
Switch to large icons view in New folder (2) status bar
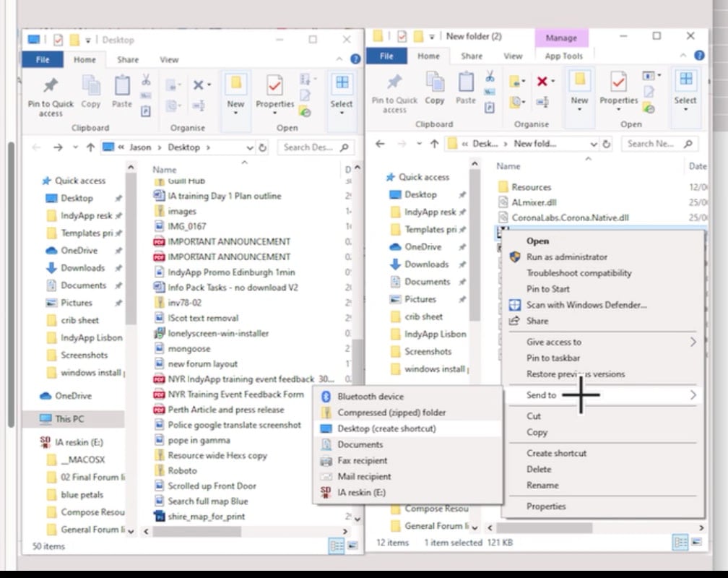coord(696,542)
